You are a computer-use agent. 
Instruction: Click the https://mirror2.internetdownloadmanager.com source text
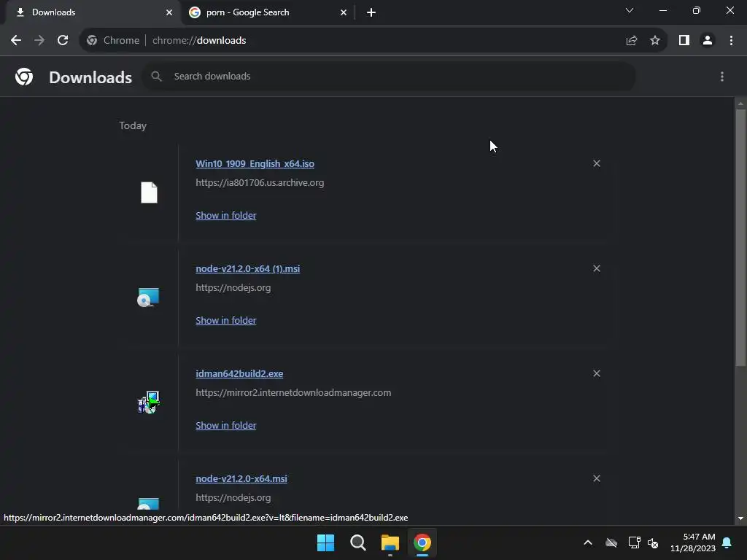click(293, 393)
